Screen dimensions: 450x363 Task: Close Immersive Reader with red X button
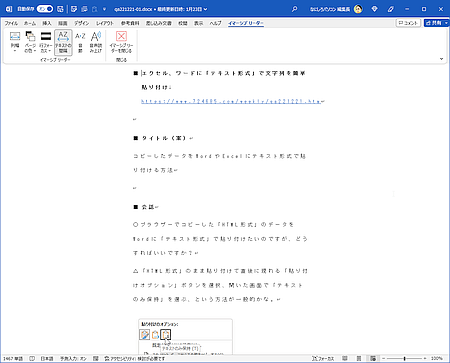(x=121, y=42)
